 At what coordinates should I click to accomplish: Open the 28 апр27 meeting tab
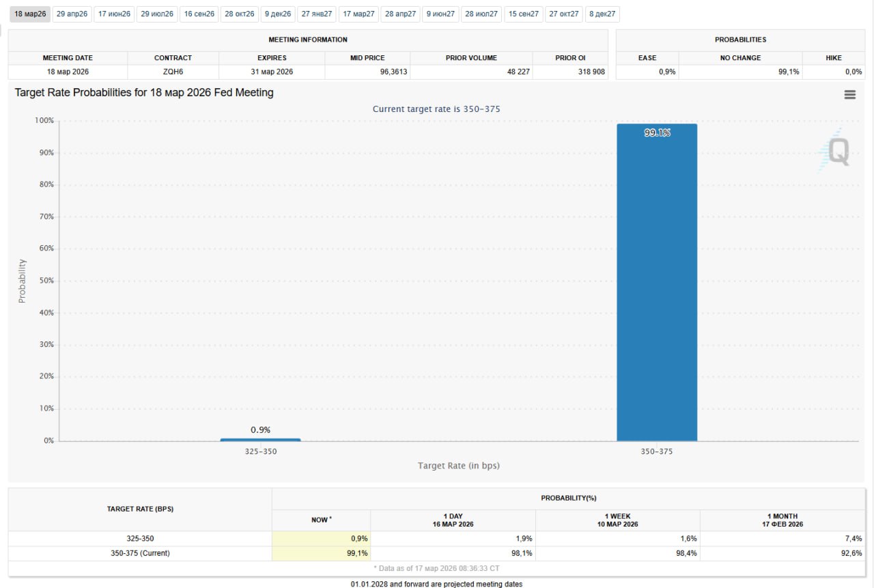(x=400, y=14)
